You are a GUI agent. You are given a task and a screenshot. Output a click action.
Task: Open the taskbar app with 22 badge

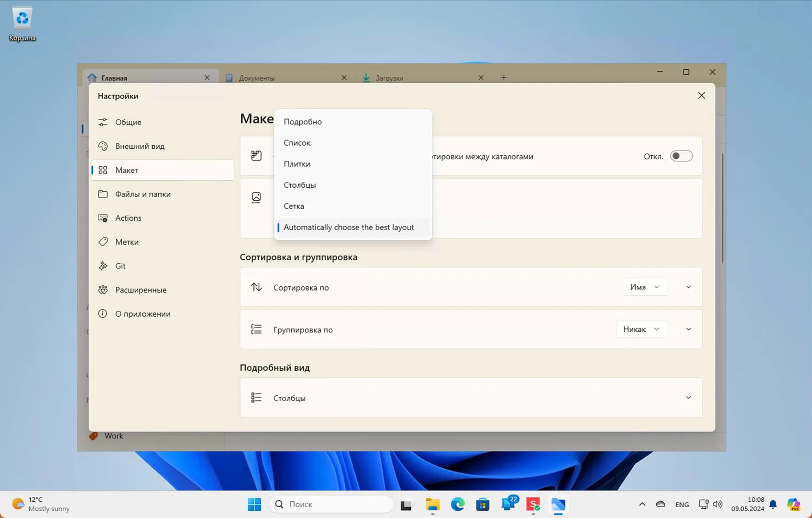tap(509, 504)
